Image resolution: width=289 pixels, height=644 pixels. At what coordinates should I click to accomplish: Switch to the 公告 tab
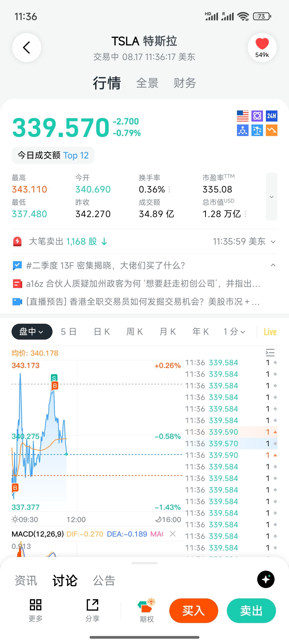point(104,581)
